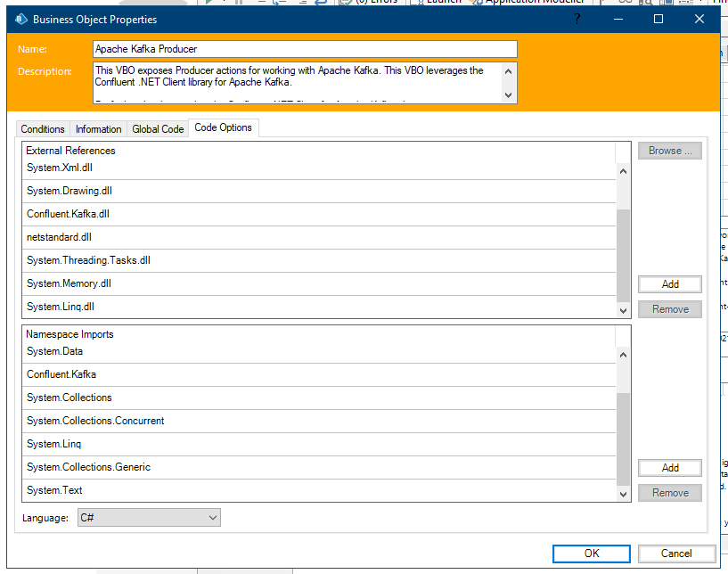Select System.Xml.dll in External References
Screen dimensions: 728x574
point(319,168)
